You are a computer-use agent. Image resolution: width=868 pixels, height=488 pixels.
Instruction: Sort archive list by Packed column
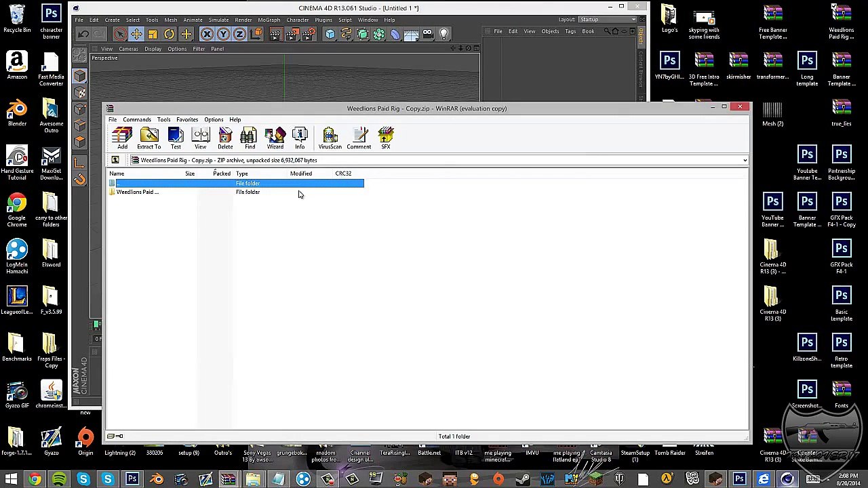222,174
